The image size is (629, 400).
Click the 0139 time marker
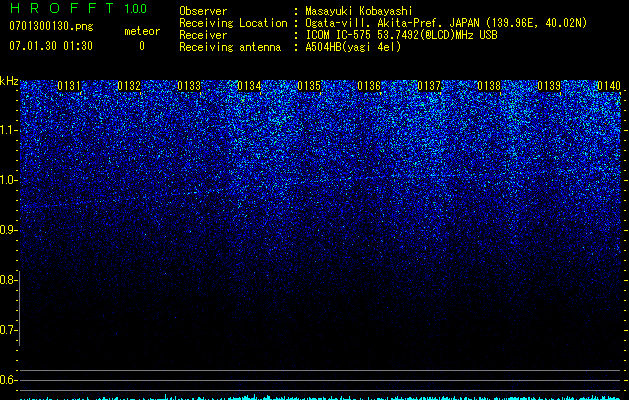(549, 86)
